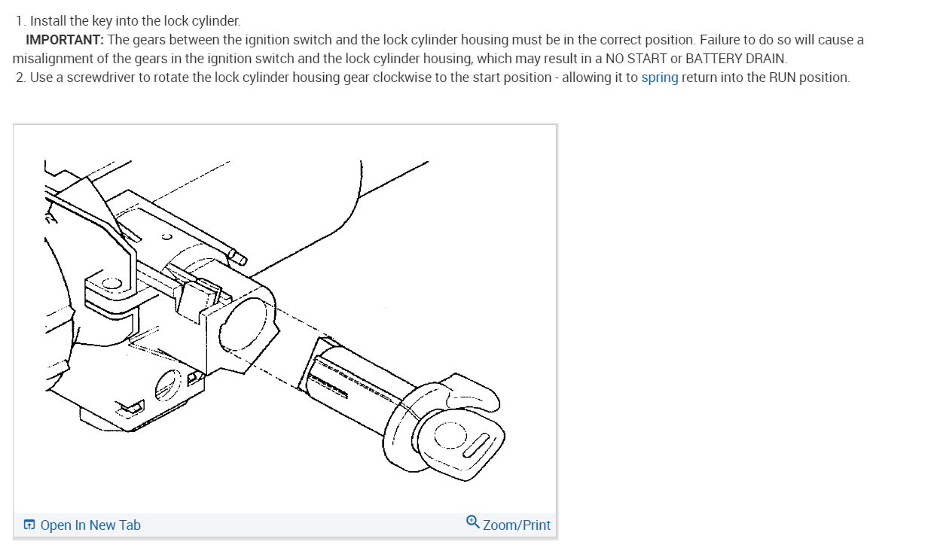Click the bold "IMPORTANT:" label
The height and width of the screenshot is (560, 925).
[65, 40]
